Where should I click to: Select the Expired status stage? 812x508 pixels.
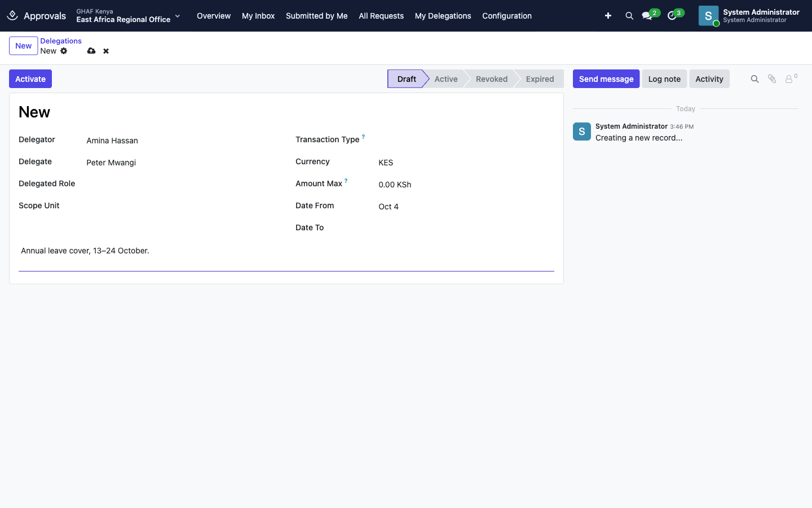pyautogui.click(x=540, y=79)
